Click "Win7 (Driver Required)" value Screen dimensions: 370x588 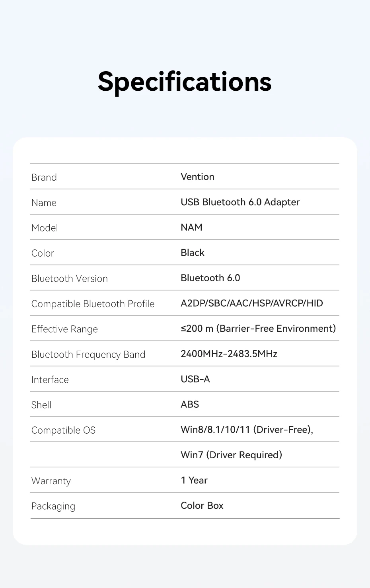tap(232, 455)
